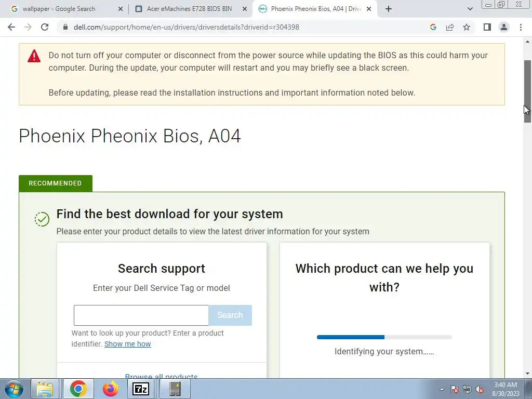Go back to the previous page
Viewport: 532px width, 399px height.
coord(11,27)
